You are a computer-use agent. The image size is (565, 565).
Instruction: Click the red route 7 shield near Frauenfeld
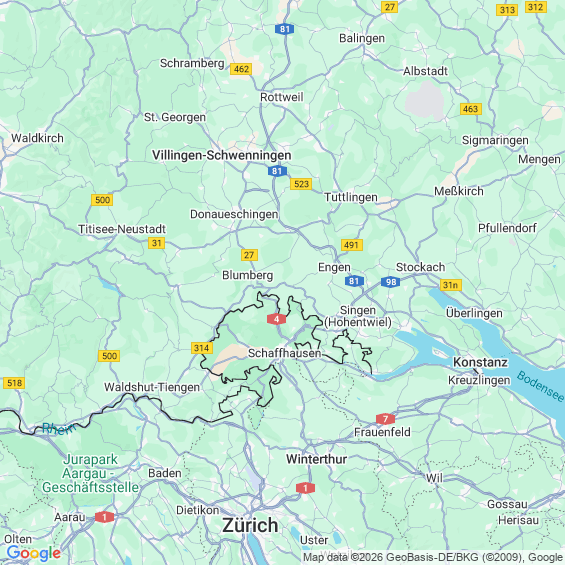(x=385, y=419)
